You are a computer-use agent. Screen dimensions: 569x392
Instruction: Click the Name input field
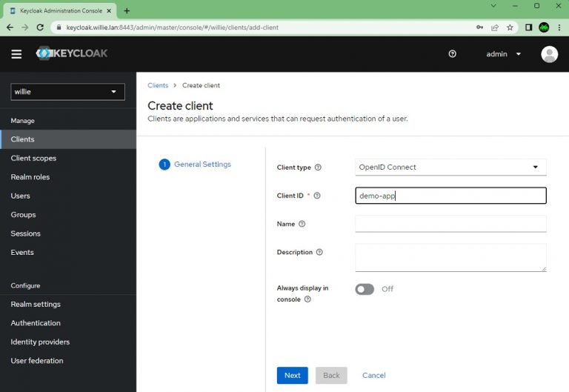tap(450, 224)
